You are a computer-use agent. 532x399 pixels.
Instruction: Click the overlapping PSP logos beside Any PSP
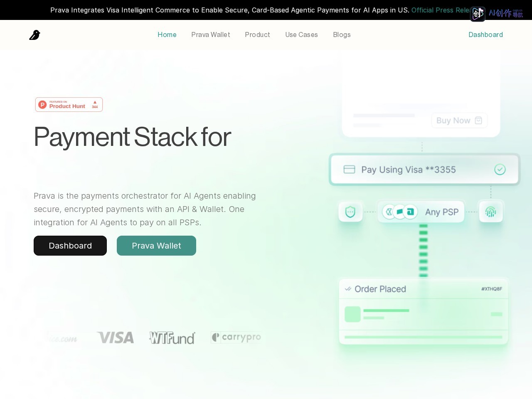click(400, 212)
